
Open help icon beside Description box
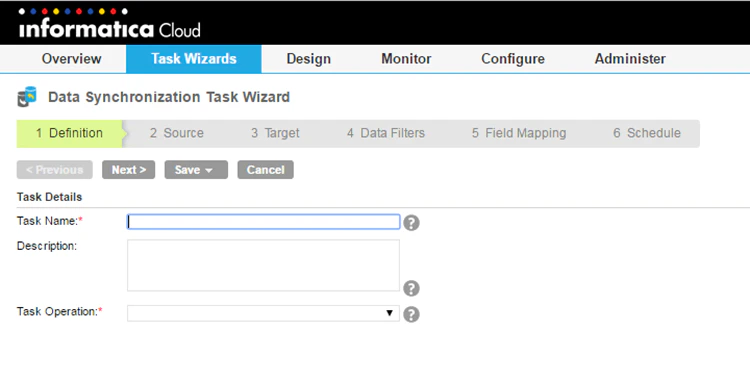[x=411, y=288]
